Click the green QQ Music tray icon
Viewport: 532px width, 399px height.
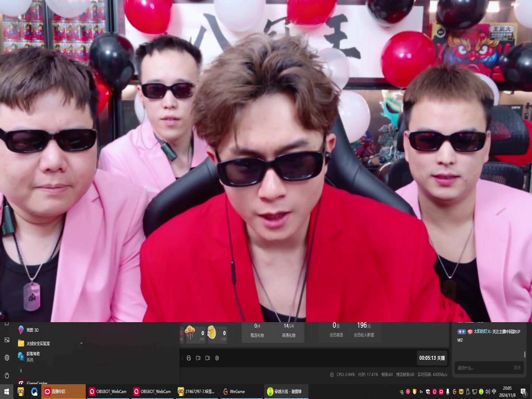coord(481,392)
